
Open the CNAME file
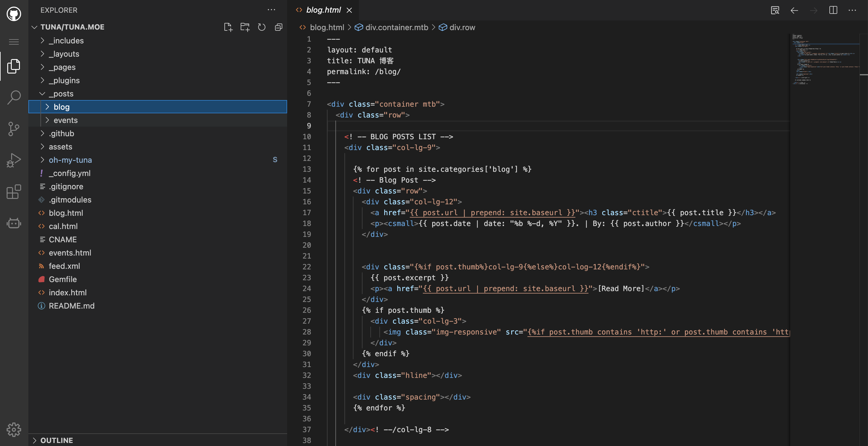click(x=158, y=239)
